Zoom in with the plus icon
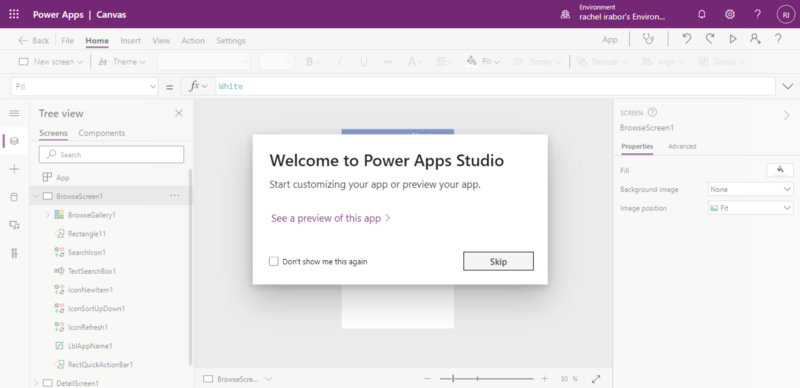 pyautogui.click(x=545, y=379)
